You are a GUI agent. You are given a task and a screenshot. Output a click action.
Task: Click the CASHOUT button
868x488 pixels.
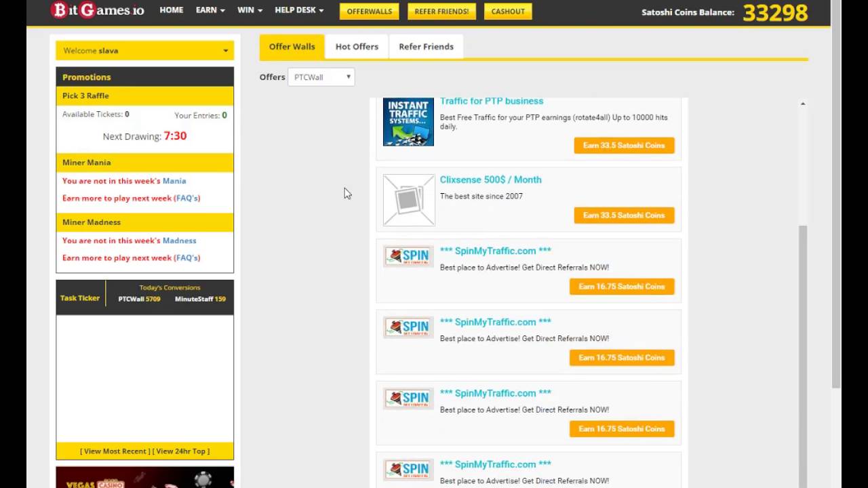[x=508, y=11]
